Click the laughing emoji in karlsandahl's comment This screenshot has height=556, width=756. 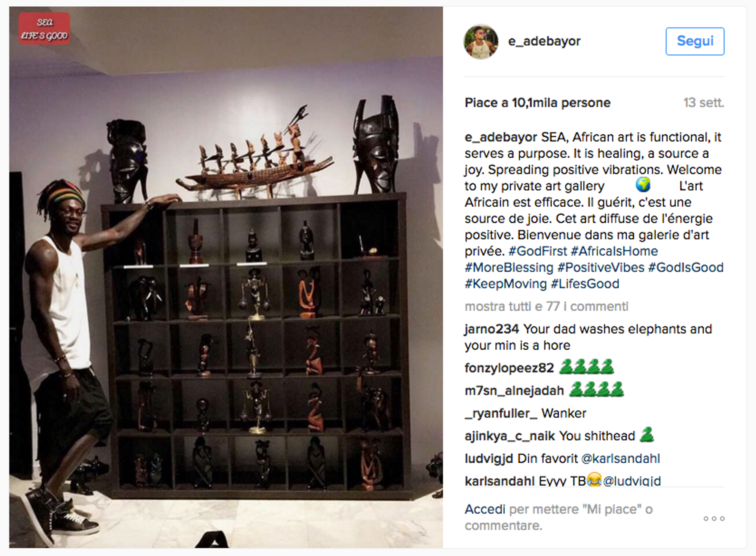[x=595, y=480]
